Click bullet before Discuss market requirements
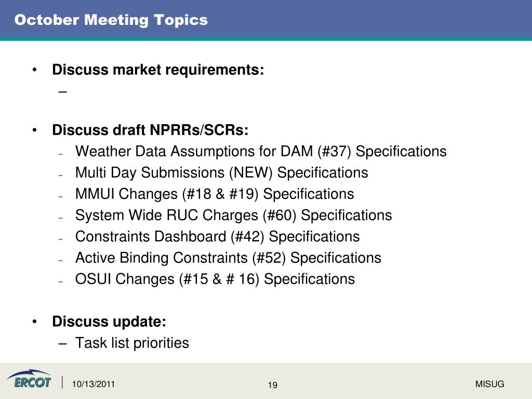This screenshot has height=399, width=532. pos(34,70)
